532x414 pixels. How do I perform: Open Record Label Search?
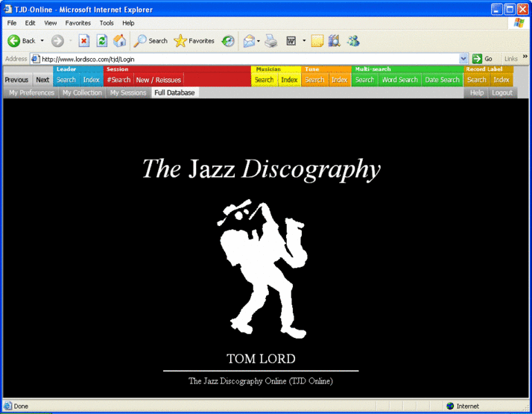coord(477,80)
